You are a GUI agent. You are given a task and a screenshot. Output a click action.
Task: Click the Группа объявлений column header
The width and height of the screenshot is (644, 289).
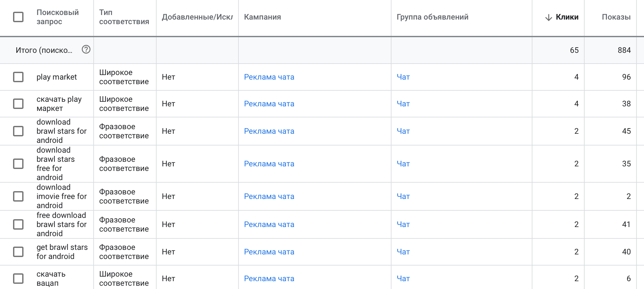433,17
